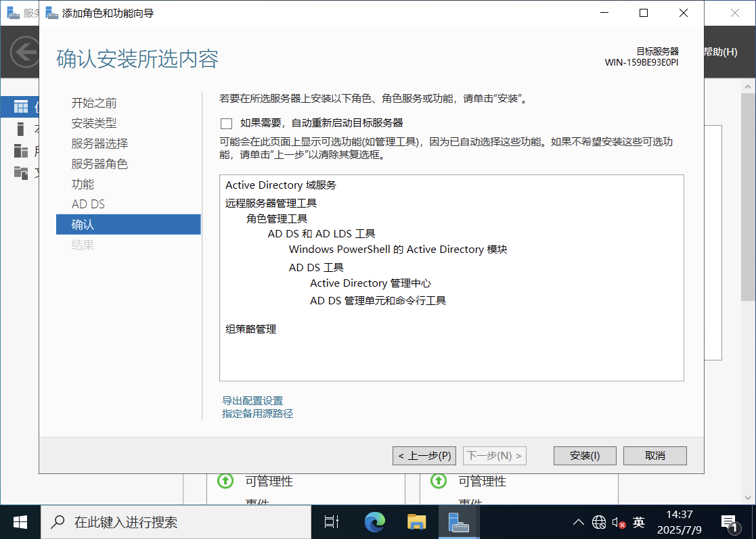Click the 角色管理工具 entry
This screenshot has width=756, height=539.
[277, 218]
